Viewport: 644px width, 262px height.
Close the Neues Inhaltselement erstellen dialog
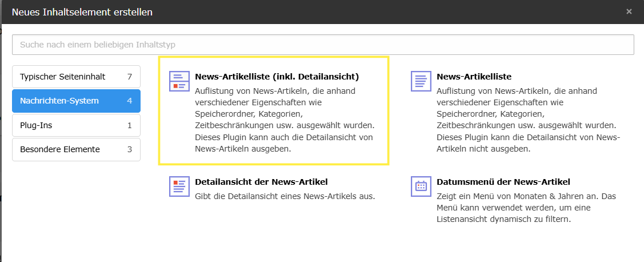click(x=629, y=11)
